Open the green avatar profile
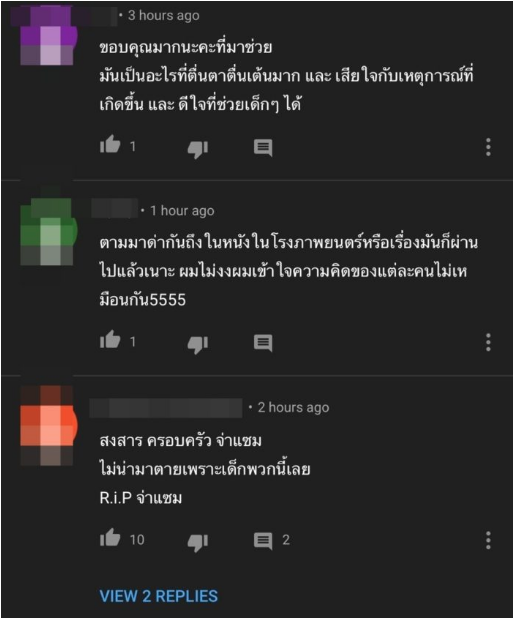The image size is (514, 618). click(x=47, y=232)
